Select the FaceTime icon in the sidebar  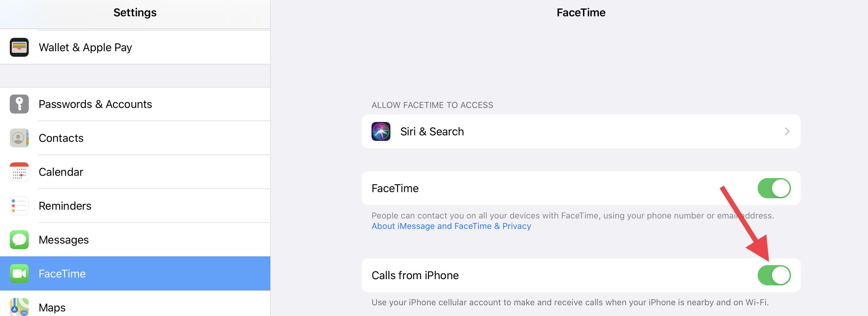pos(19,274)
